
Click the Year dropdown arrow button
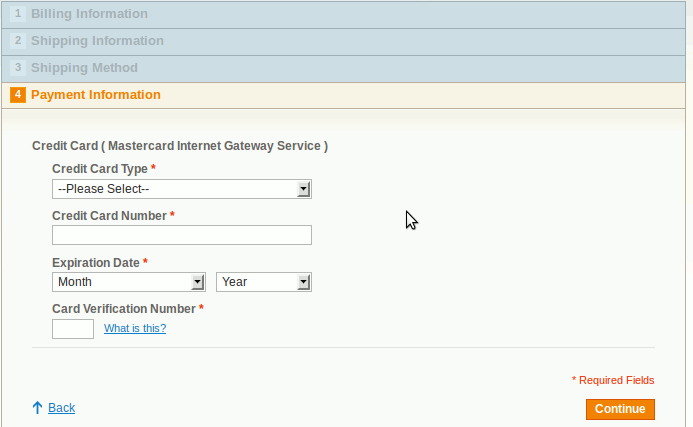pos(303,282)
